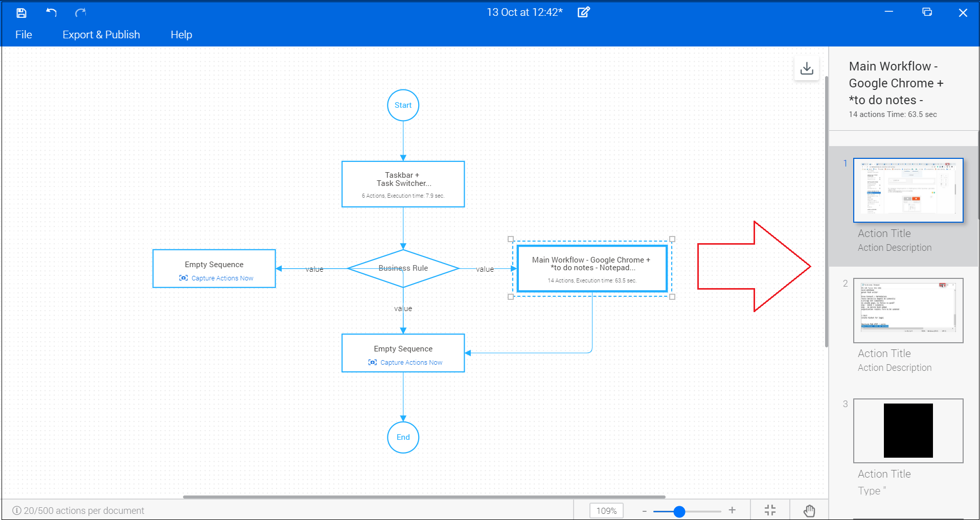Viewport: 980px width, 520px height.
Task: Click the Main Workflow panel heading
Action: tap(896, 83)
